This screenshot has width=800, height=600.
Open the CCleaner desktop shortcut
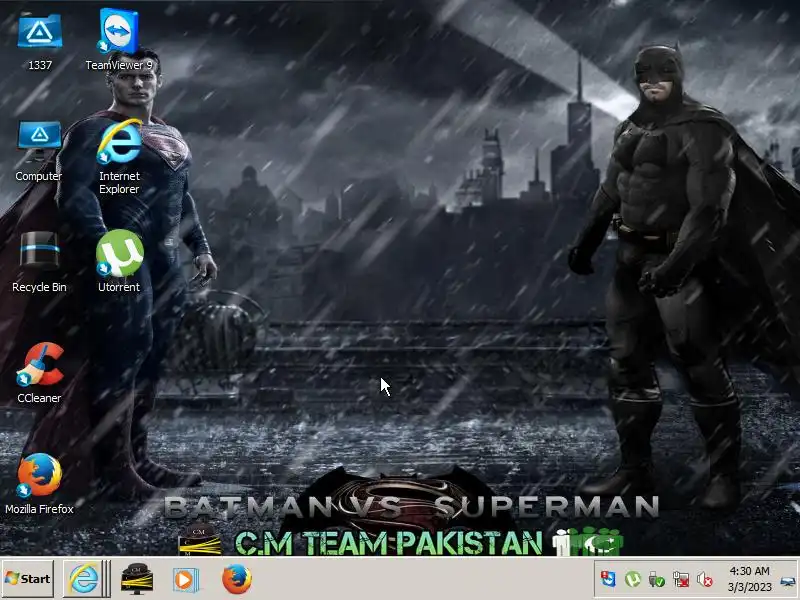[39, 373]
